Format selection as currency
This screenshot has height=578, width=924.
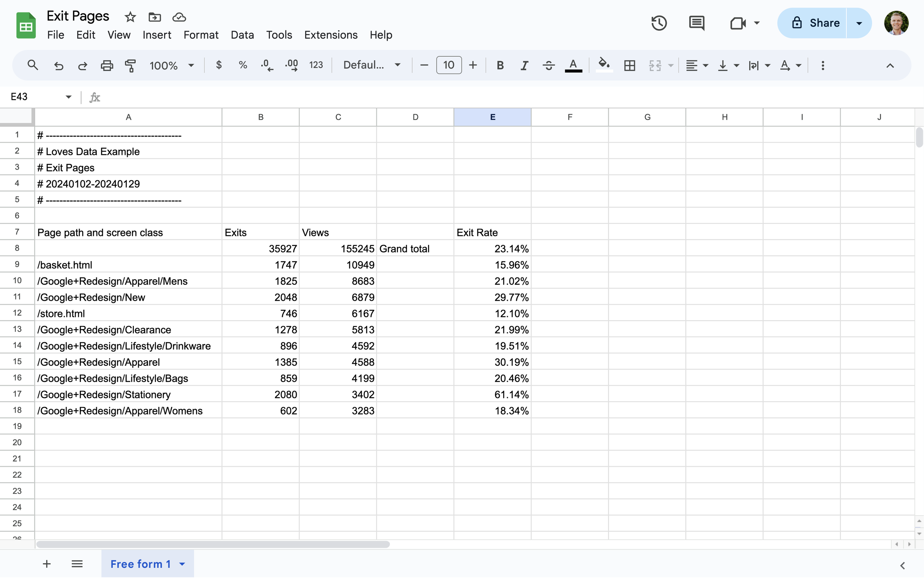[x=219, y=65]
